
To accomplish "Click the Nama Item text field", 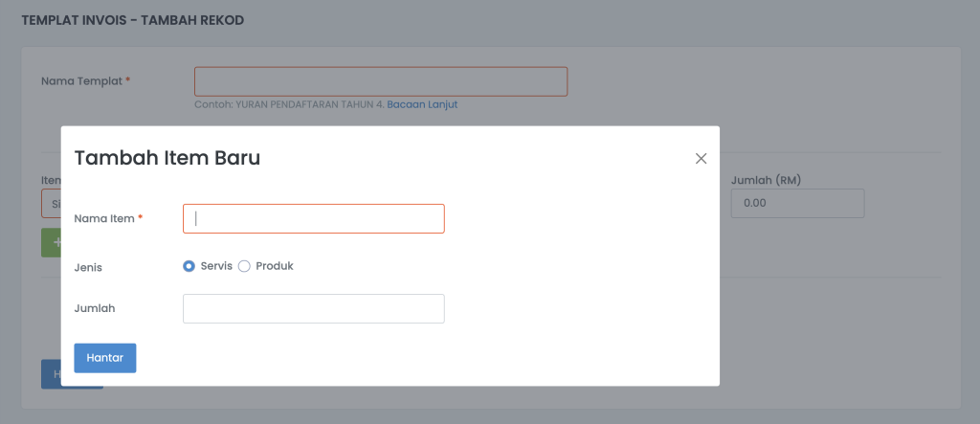I will pyautogui.click(x=313, y=218).
